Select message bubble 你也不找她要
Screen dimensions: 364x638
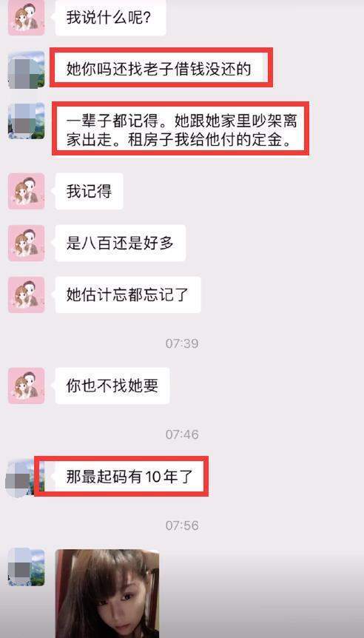[x=112, y=386]
